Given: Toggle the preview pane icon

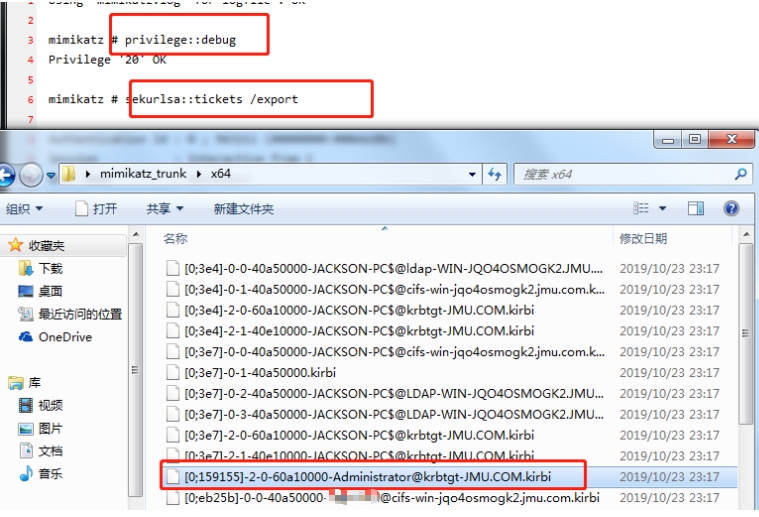Looking at the screenshot, I should point(695,208).
